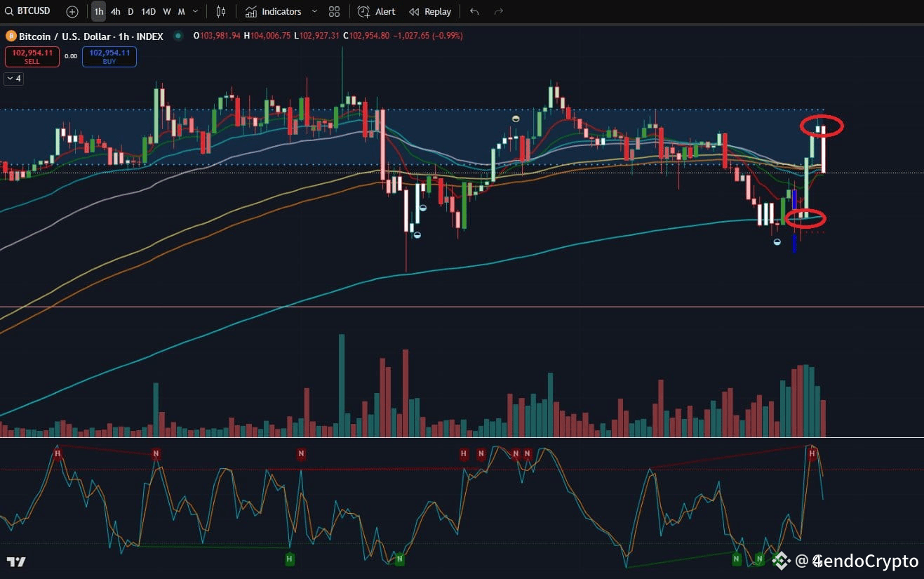
Task: Click the open price value 103,981.94
Action: 221,36
